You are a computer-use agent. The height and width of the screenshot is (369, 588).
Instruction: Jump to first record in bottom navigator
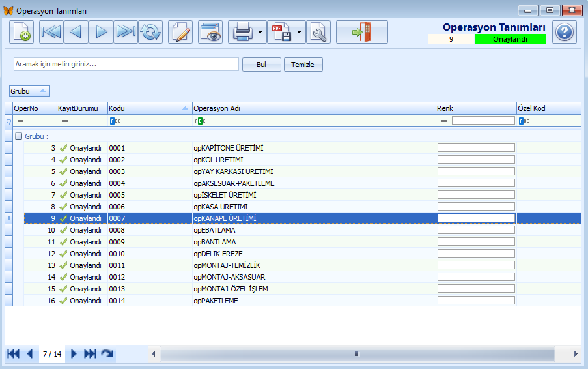tap(13, 353)
